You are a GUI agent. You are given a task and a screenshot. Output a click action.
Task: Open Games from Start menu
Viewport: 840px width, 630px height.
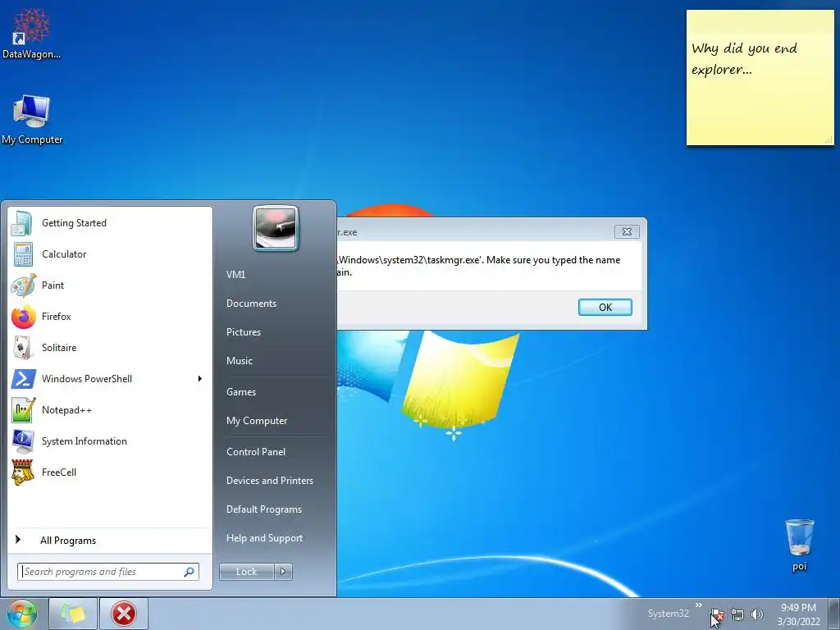pos(241,392)
